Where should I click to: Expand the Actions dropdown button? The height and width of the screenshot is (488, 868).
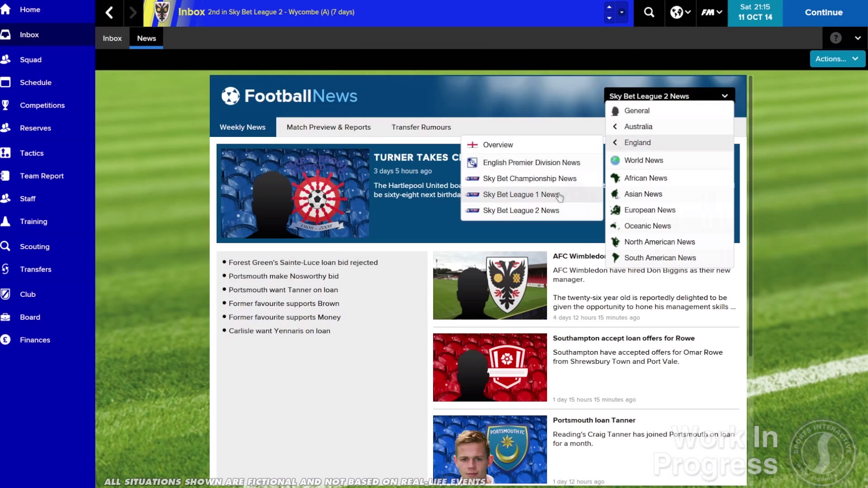(837, 59)
